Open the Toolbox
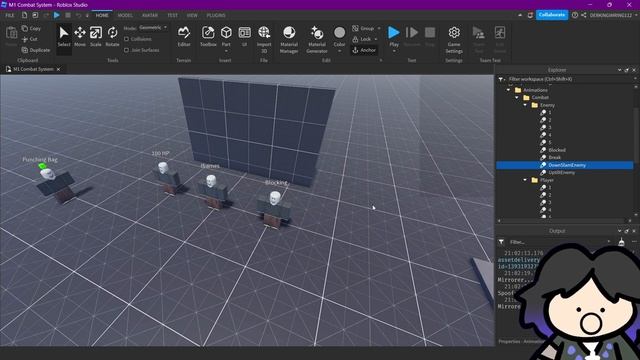This screenshot has width=640, height=360. [x=208, y=36]
